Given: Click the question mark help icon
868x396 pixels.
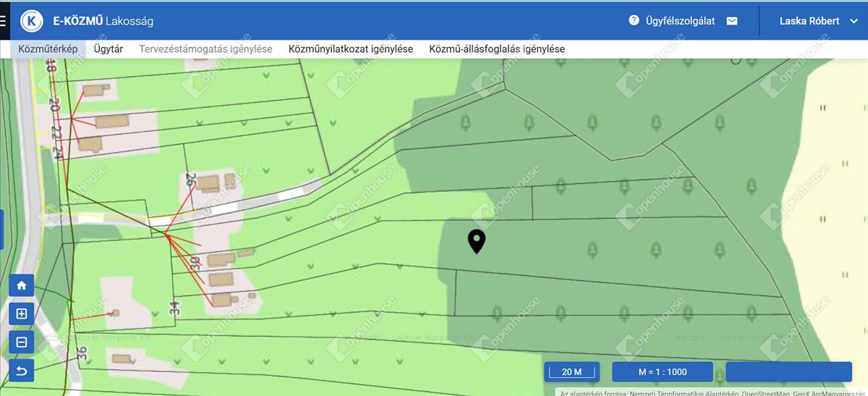Looking at the screenshot, I should (634, 21).
